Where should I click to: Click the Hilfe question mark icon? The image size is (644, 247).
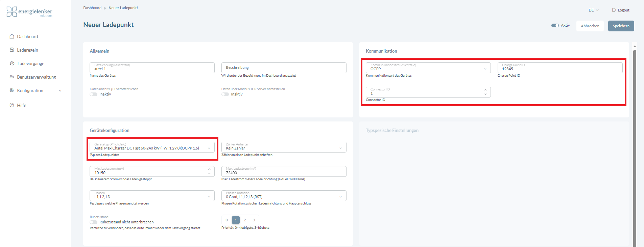[x=12, y=105]
